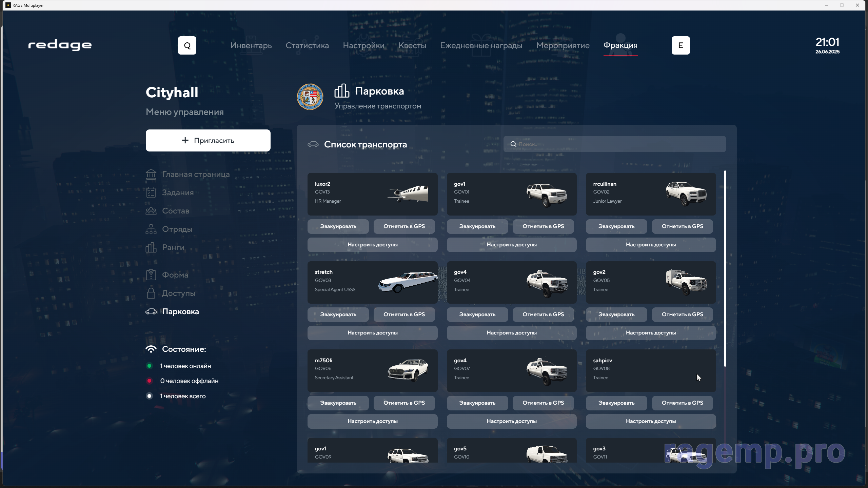Open the Задания menu item
The height and width of the screenshot is (488, 868).
[170, 192]
